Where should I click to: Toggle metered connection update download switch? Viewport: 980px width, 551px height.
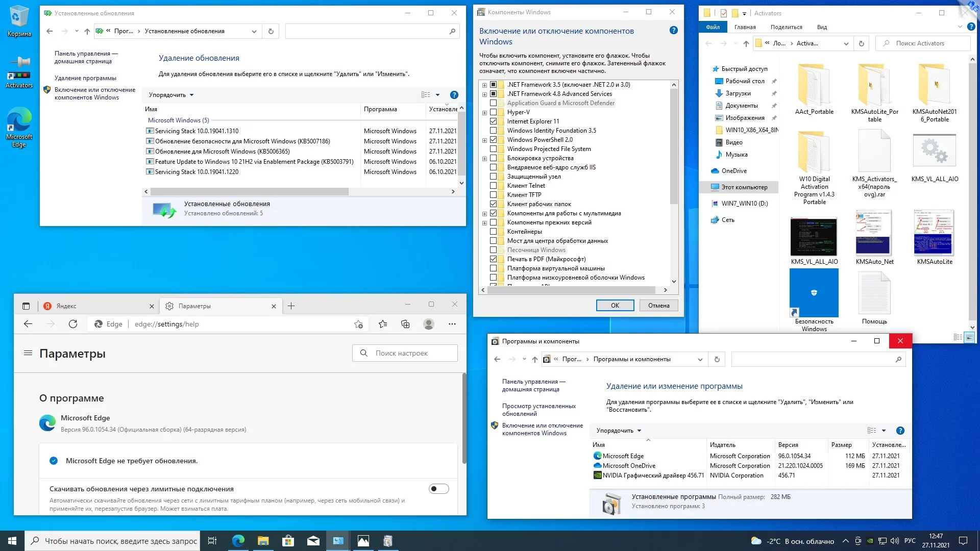pos(438,489)
